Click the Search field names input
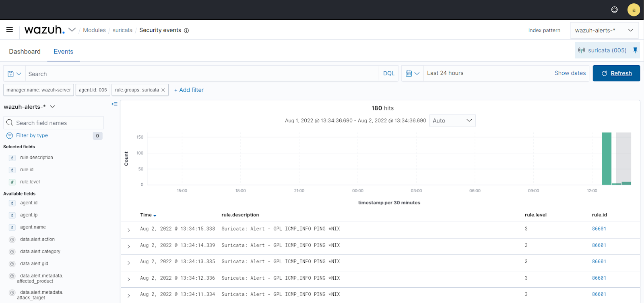The image size is (644, 303). click(54, 123)
